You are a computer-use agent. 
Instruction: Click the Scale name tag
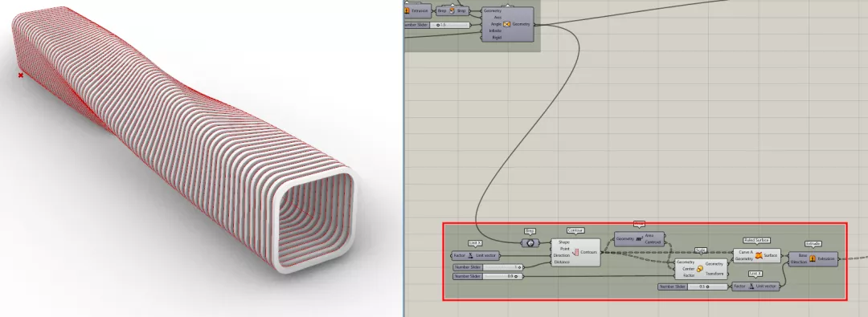pos(701,250)
